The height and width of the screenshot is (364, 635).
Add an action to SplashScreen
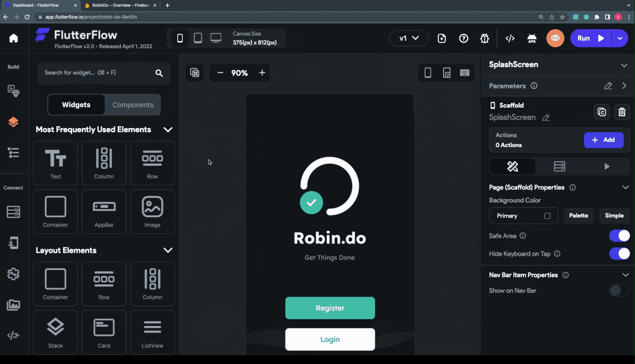pyautogui.click(x=604, y=140)
